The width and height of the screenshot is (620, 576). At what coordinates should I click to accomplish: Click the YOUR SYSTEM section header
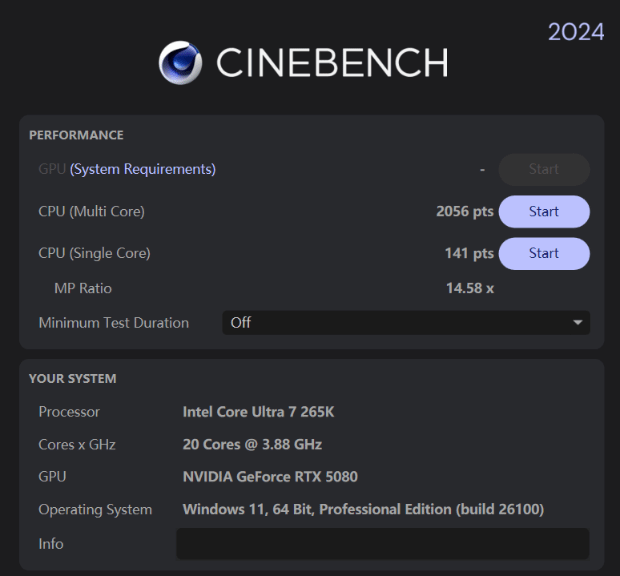[x=72, y=379]
